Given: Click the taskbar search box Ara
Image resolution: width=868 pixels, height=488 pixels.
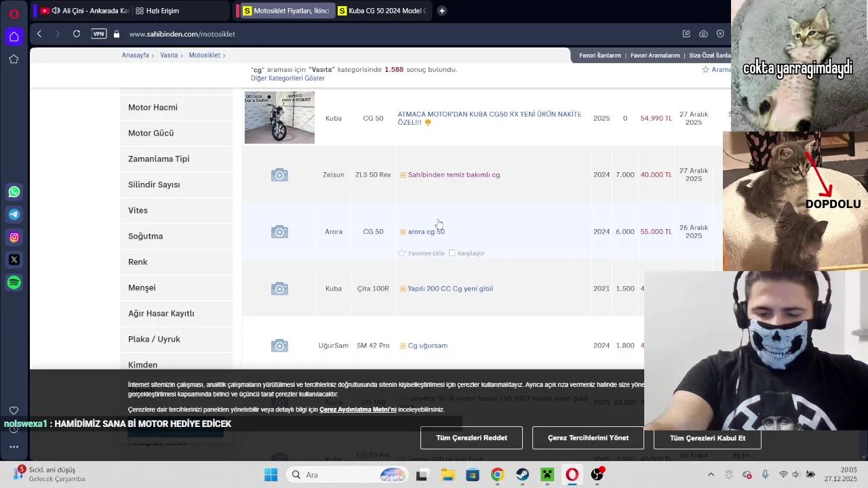Looking at the screenshot, I should click(347, 474).
